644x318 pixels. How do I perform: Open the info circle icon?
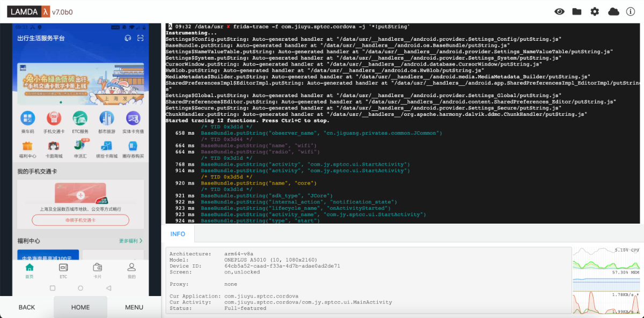point(631,11)
